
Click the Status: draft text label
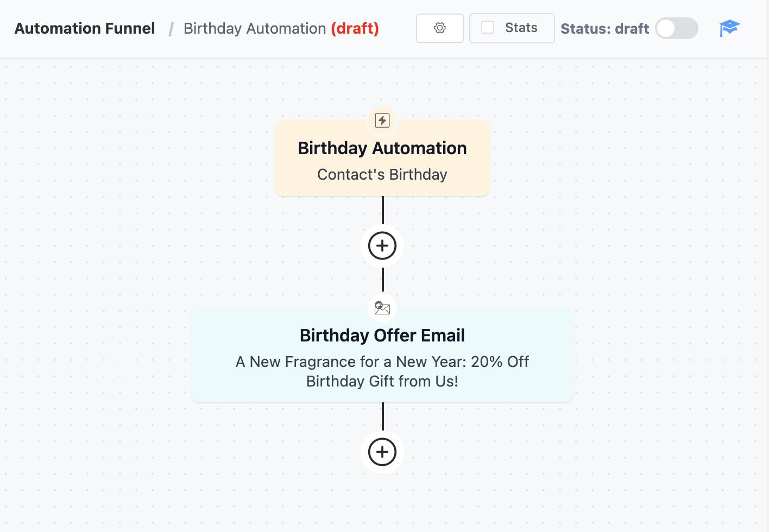(604, 28)
